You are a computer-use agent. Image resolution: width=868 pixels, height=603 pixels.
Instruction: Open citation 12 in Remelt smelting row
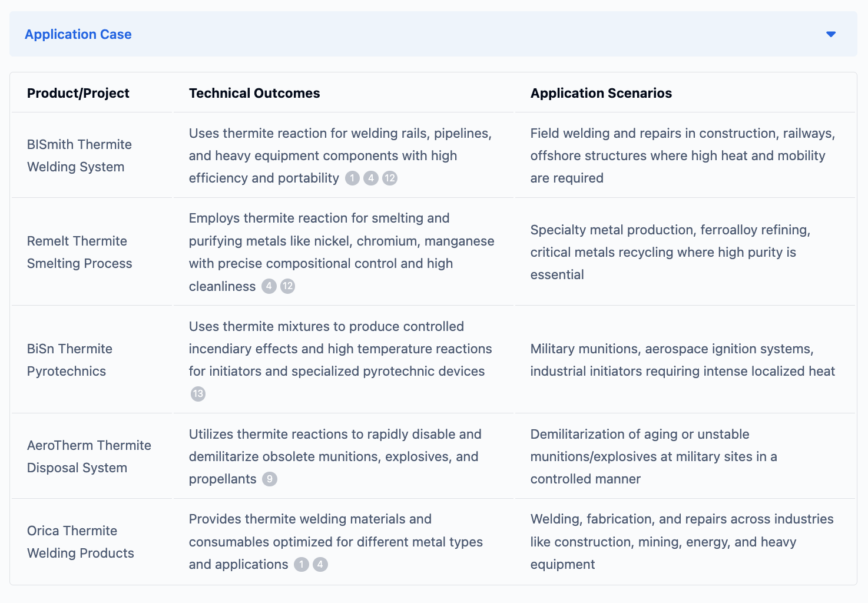pyautogui.click(x=287, y=286)
